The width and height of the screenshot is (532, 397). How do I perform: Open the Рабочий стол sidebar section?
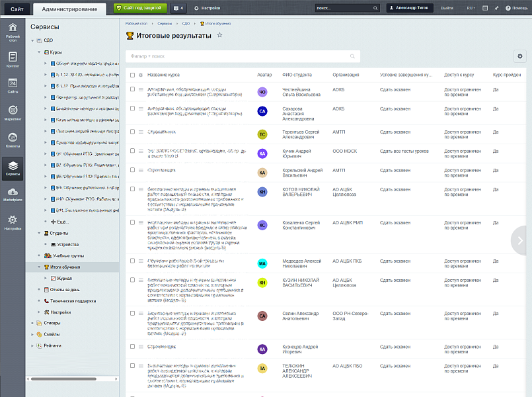click(13, 31)
